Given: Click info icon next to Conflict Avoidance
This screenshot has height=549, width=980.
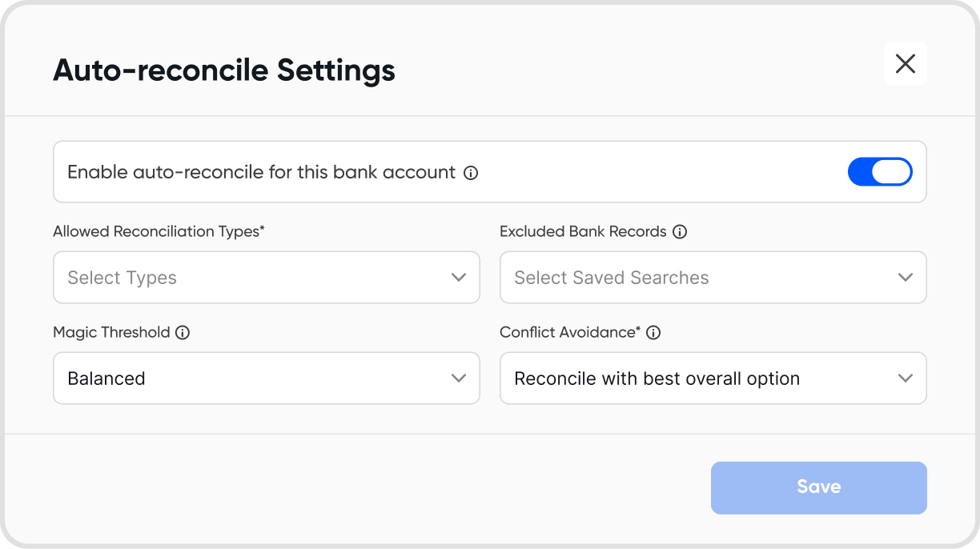Looking at the screenshot, I should click(x=653, y=333).
